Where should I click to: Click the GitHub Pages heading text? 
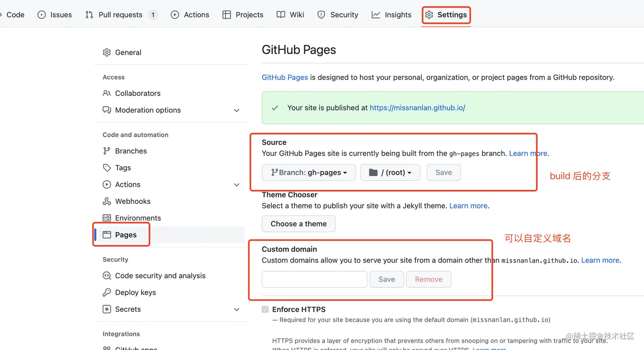299,50
